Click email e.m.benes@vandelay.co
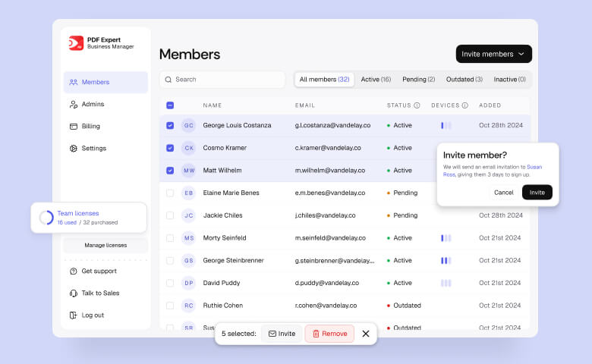The image size is (592, 364). pyautogui.click(x=330, y=193)
